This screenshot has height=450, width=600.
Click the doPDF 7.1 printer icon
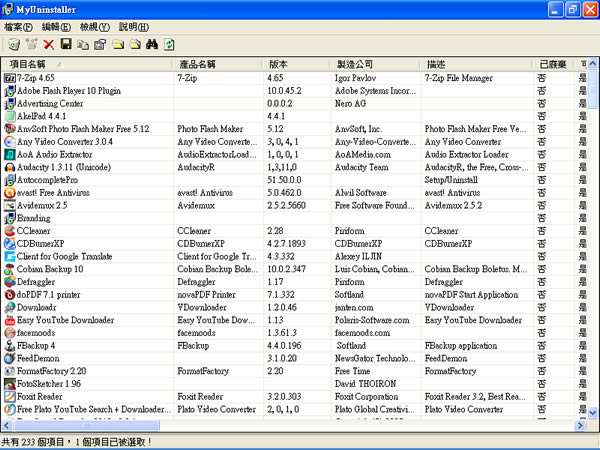10,295
